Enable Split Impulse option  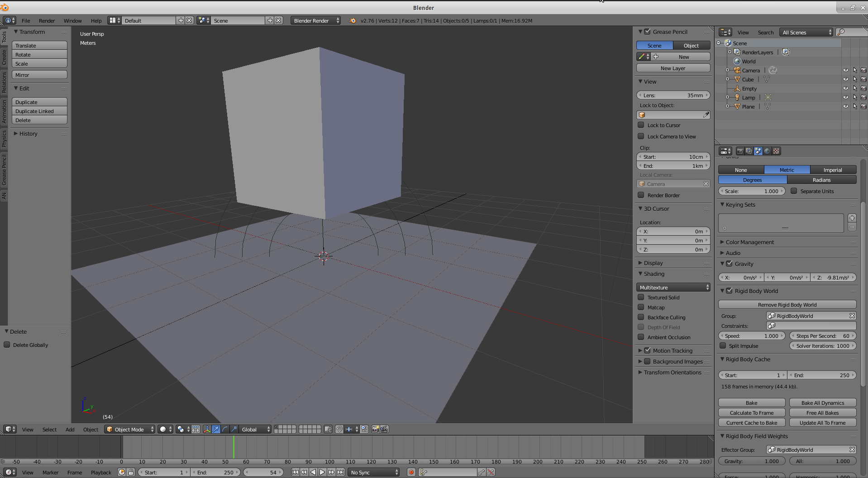[723, 345]
